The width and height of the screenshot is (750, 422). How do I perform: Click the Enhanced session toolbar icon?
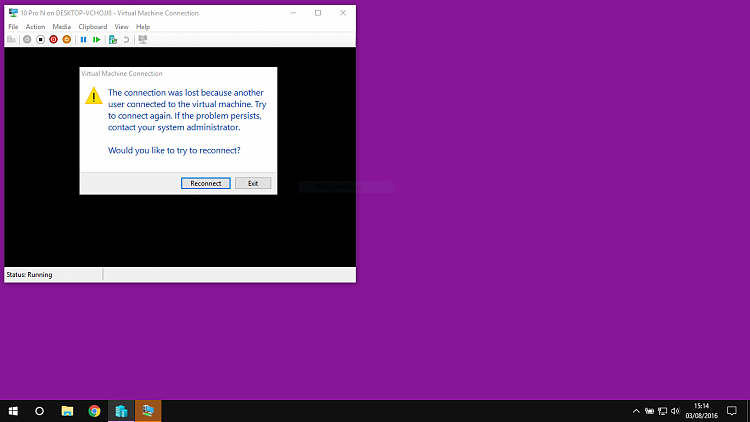pos(143,40)
